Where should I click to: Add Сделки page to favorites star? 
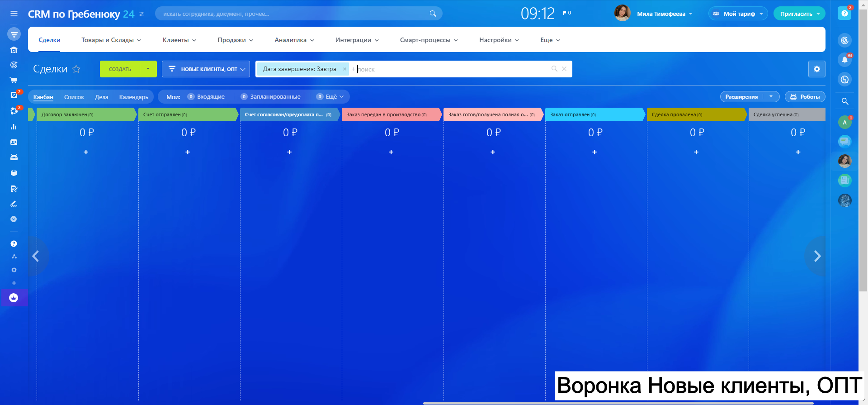tap(76, 69)
